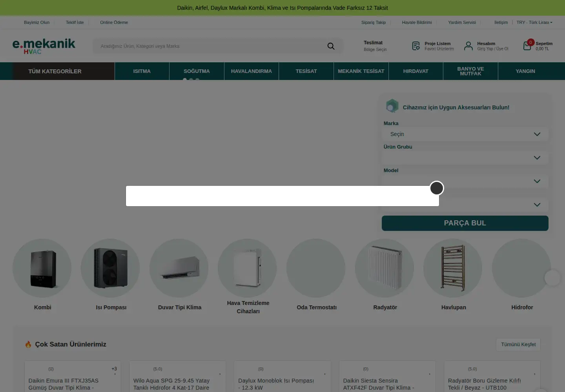Open the Bayimiz Olun link

click(36, 22)
